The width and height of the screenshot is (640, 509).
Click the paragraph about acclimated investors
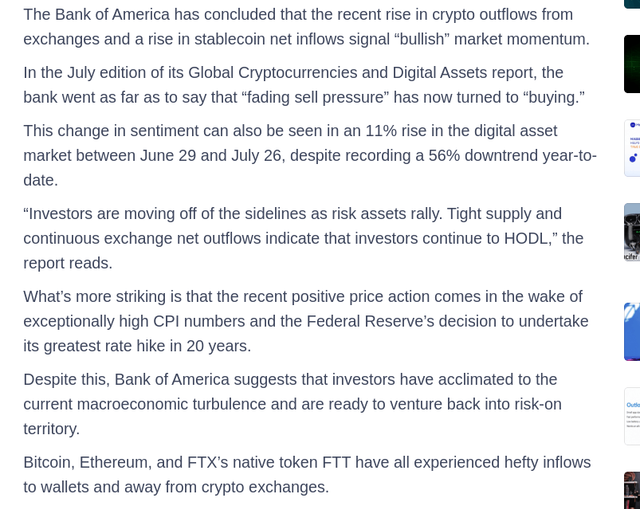click(292, 404)
